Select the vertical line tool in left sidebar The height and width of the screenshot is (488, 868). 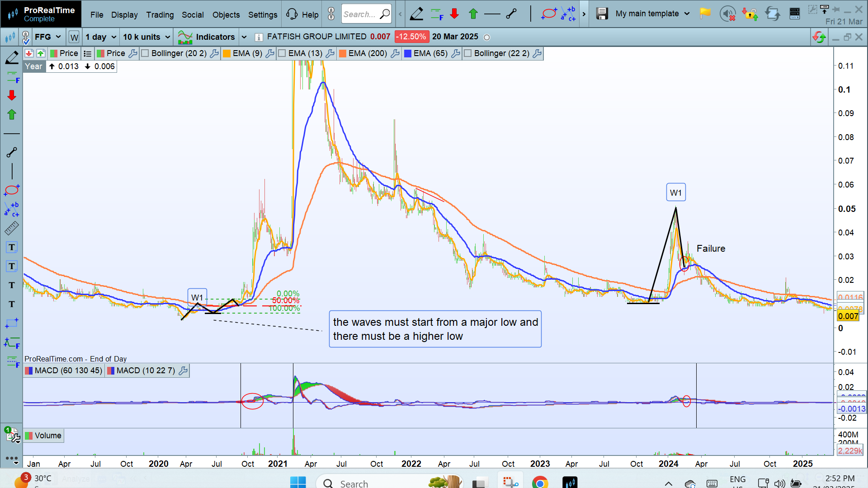click(x=12, y=171)
